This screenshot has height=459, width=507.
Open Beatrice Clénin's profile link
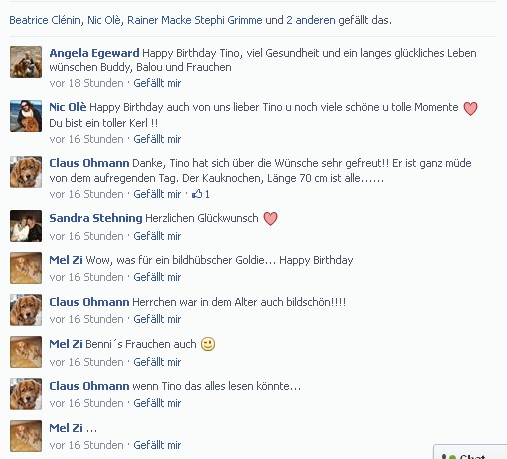pos(45,20)
